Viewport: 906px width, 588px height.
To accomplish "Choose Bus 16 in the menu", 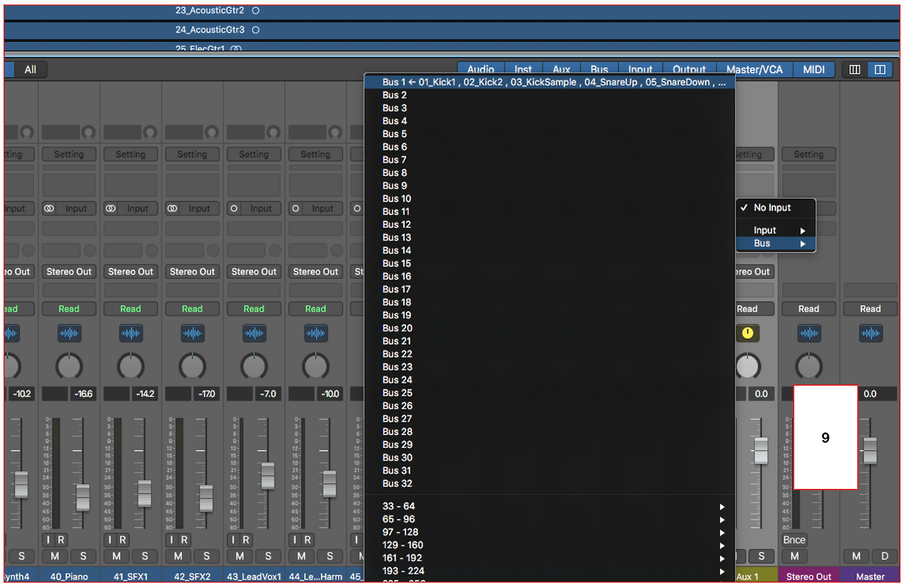I will 550,276.
